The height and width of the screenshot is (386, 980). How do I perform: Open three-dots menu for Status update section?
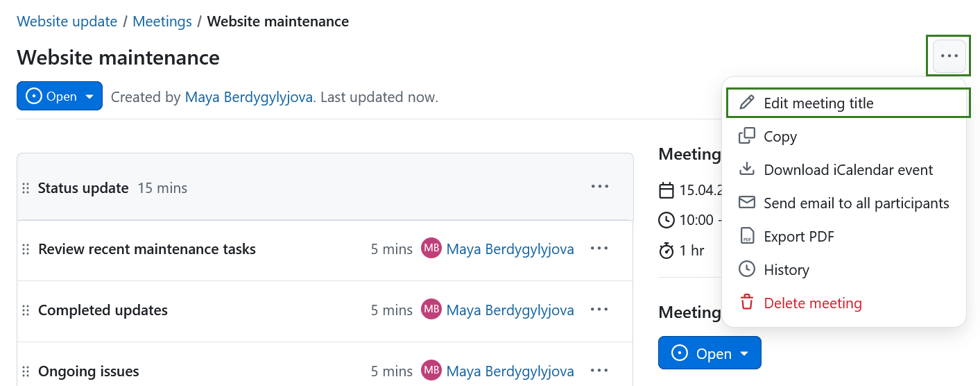point(599,187)
